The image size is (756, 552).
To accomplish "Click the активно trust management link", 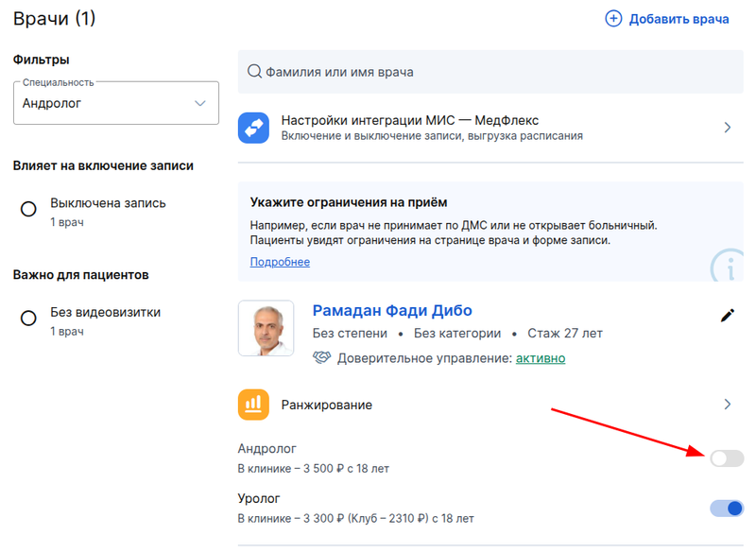I will pos(541,358).
